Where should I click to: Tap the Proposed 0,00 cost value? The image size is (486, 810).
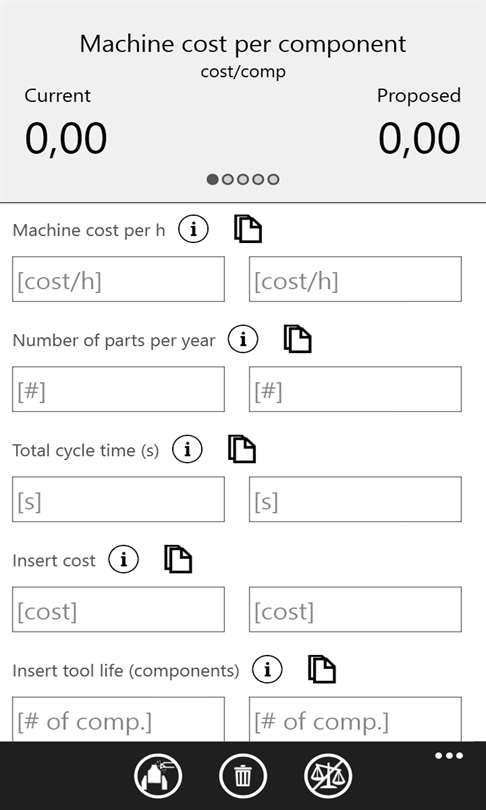click(x=419, y=139)
